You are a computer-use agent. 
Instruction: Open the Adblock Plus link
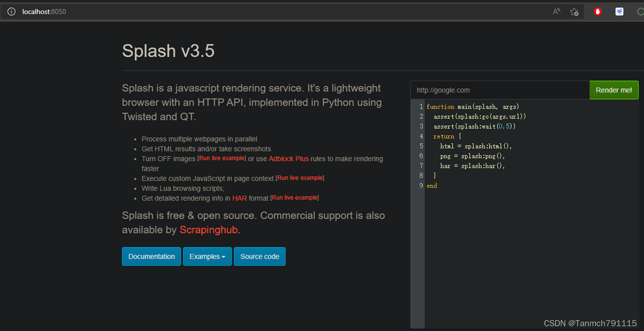click(x=289, y=159)
